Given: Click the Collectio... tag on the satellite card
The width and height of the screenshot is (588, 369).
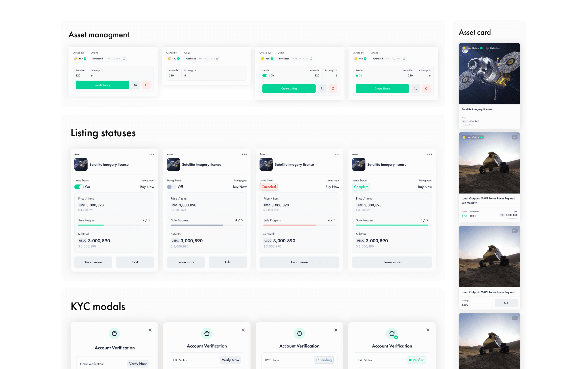Looking at the screenshot, I should coord(493,48).
